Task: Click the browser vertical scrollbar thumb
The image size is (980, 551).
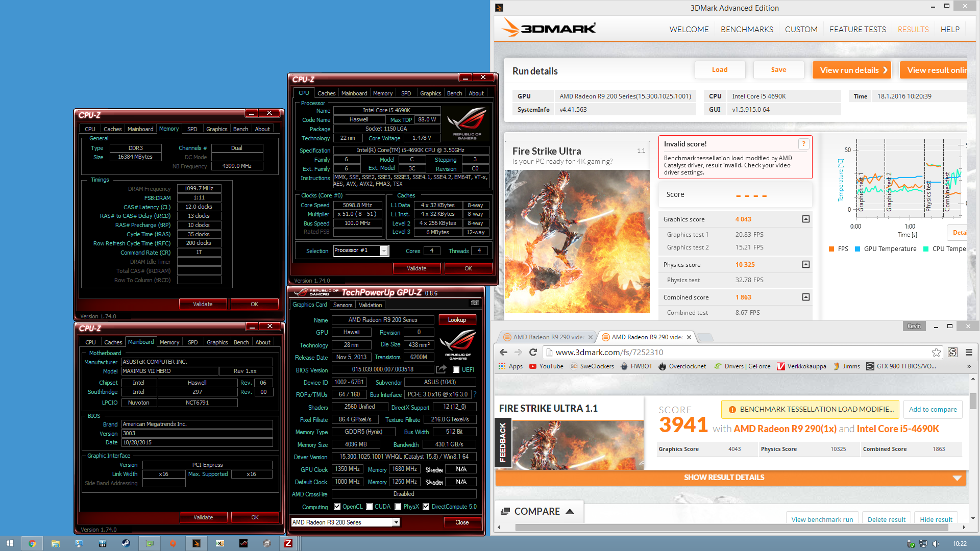Action: point(973,401)
